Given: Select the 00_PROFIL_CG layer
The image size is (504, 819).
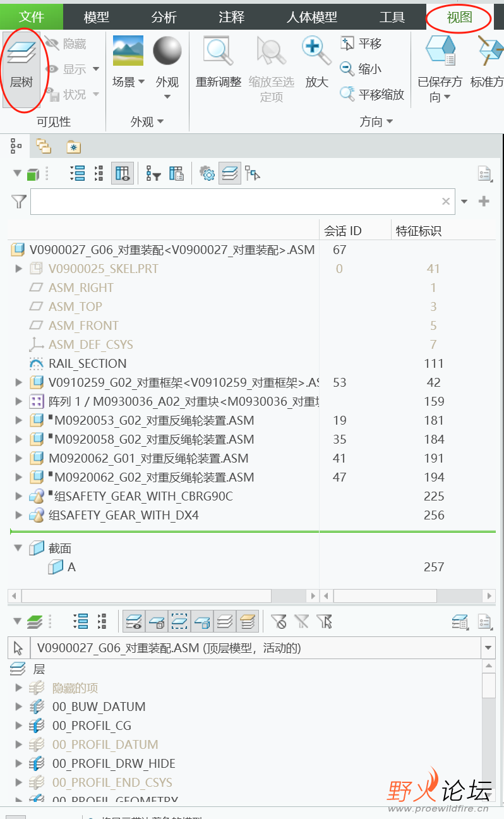Looking at the screenshot, I should point(92,725).
